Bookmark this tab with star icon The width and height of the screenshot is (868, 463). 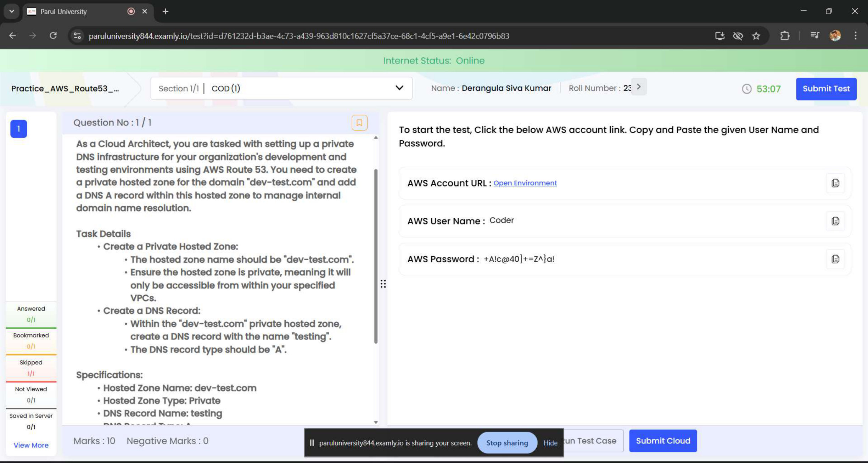click(x=756, y=36)
